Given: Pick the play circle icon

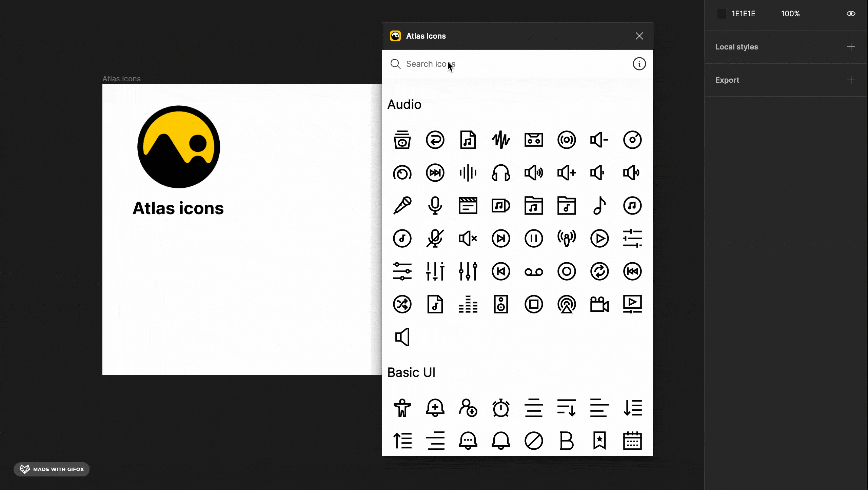Looking at the screenshot, I should [x=599, y=239].
